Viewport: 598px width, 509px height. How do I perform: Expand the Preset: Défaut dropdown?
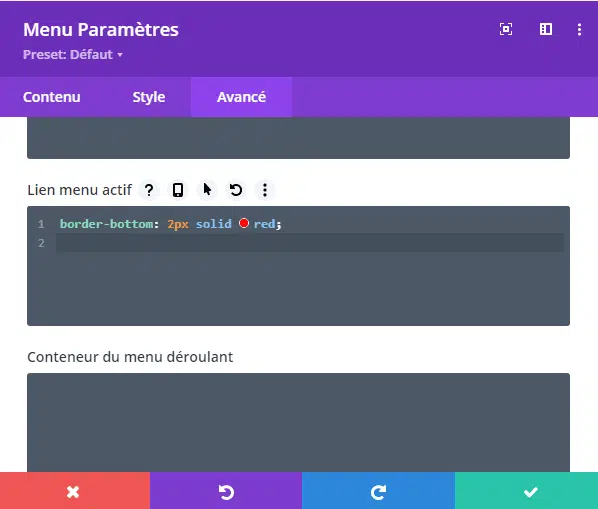coord(73,55)
